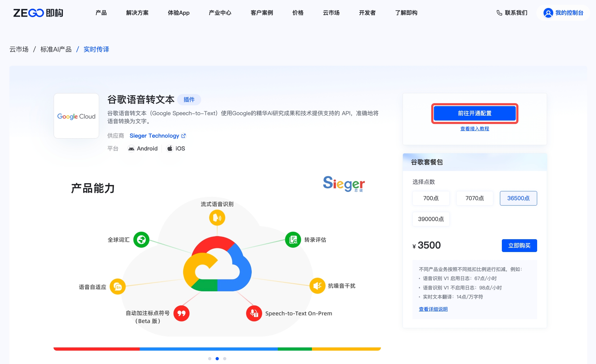596x364 pixels.
Task: Click the 谷歌套餐包 panel header
Action: point(475,162)
